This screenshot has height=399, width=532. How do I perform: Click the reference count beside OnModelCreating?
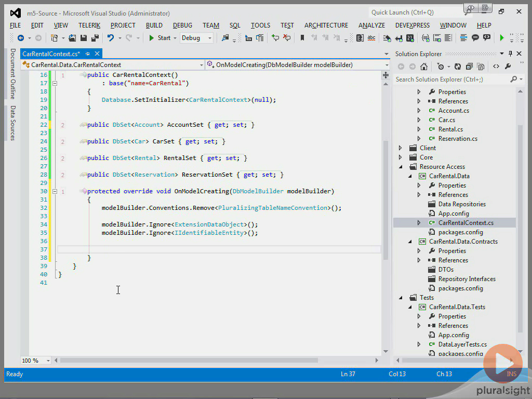click(63, 192)
